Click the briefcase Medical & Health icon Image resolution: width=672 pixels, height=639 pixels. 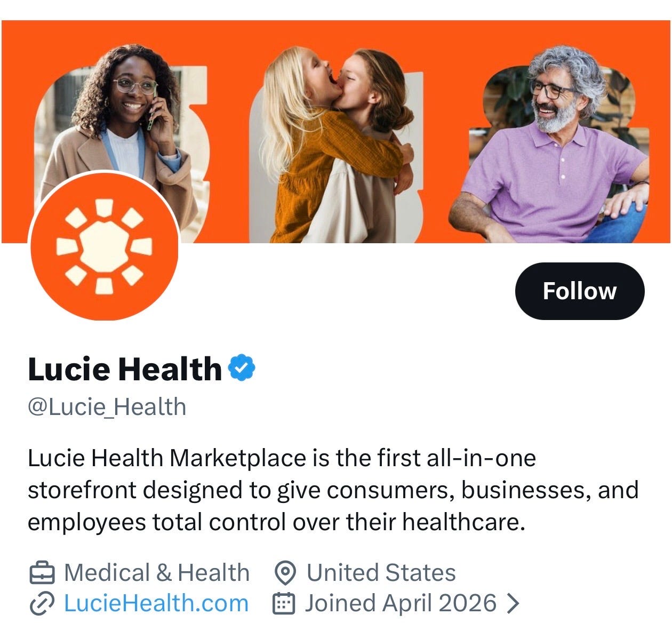[x=41, y=573]
